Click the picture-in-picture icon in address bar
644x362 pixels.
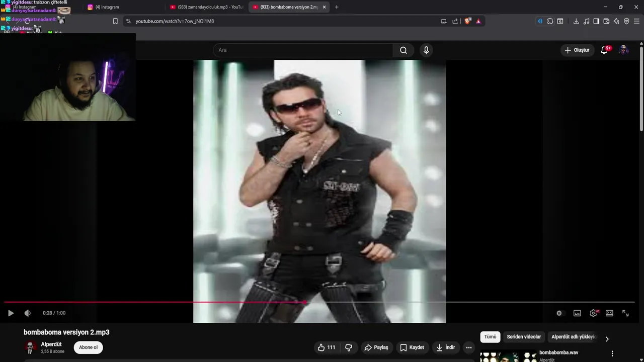click(x=444, y=21)
